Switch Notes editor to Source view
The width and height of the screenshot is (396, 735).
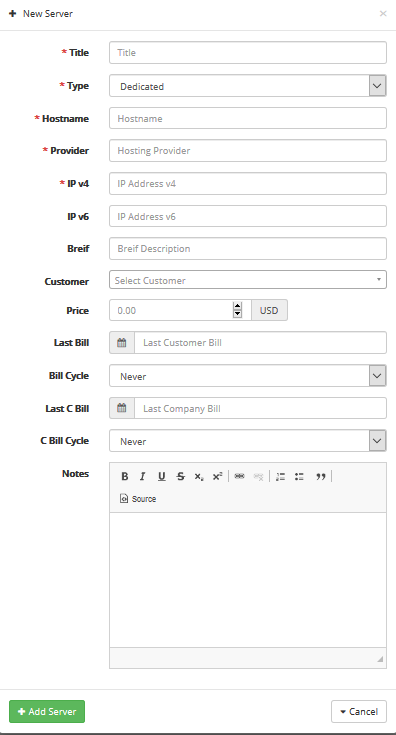click(x=138, y=499)
